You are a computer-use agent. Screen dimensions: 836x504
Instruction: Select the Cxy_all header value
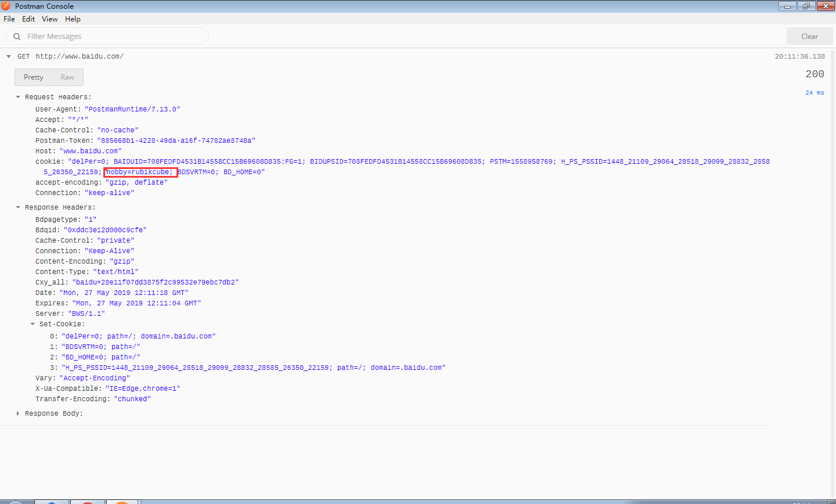click(x=156, y=282)
